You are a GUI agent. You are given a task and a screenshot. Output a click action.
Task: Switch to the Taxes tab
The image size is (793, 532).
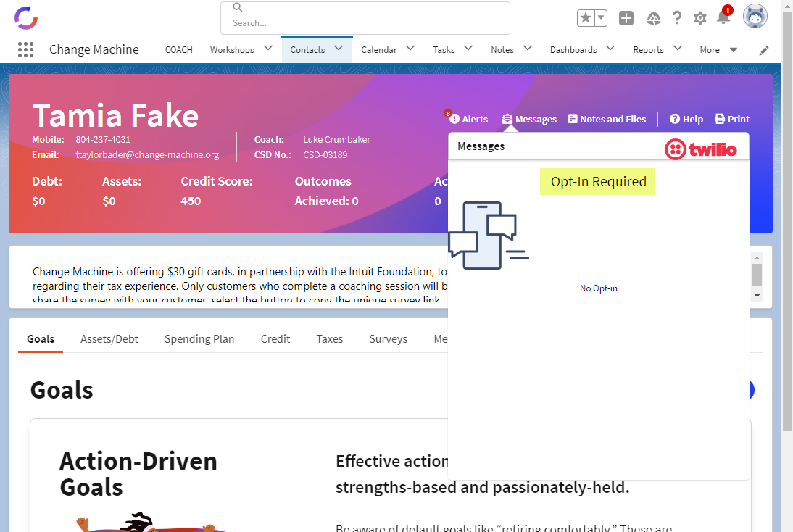(330, 338)
